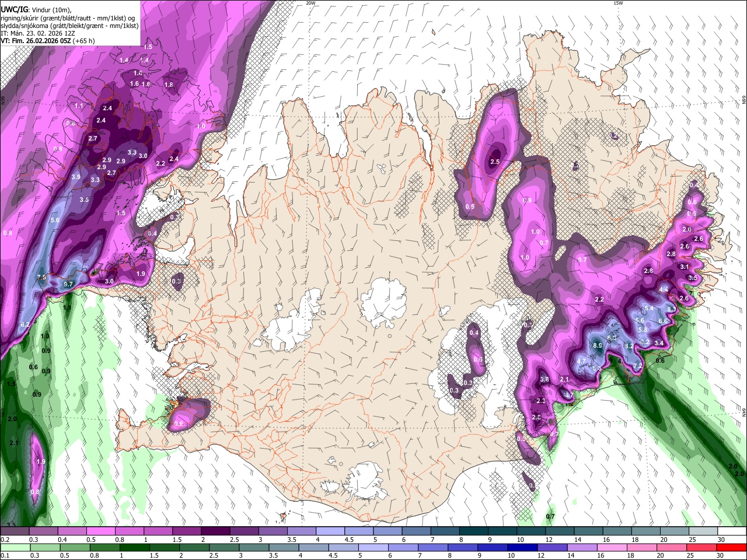Click dark teal swatch at 8 in upper legend
This screenshot has width=747, height=560.
tap(473, 531)
